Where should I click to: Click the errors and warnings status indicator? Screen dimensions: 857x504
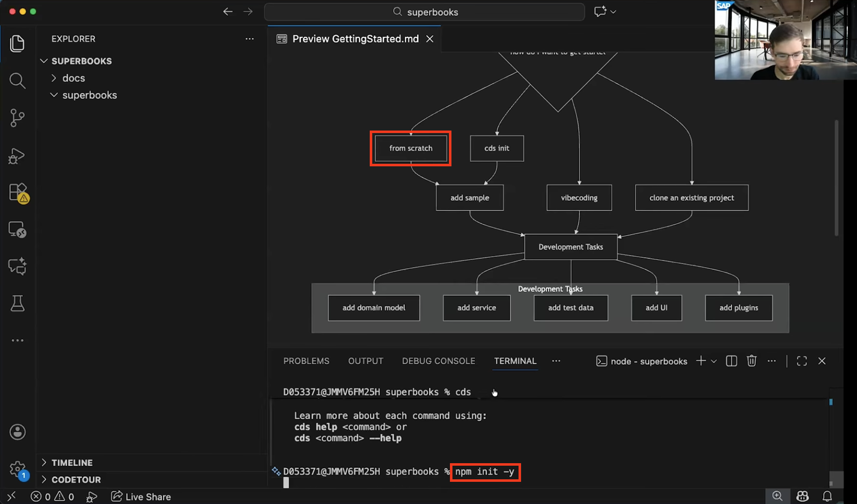click(52, 496)
